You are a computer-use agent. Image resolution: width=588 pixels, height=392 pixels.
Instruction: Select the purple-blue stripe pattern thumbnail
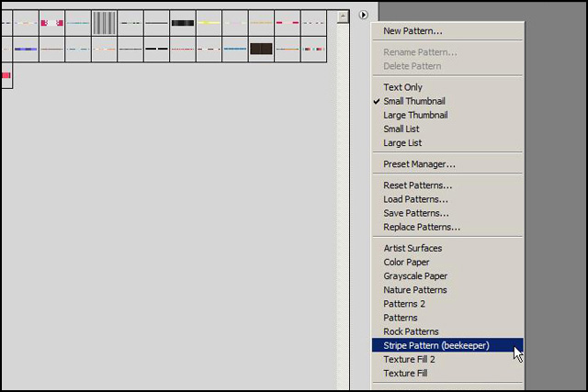pyautogui.click(x=26, y=49)
